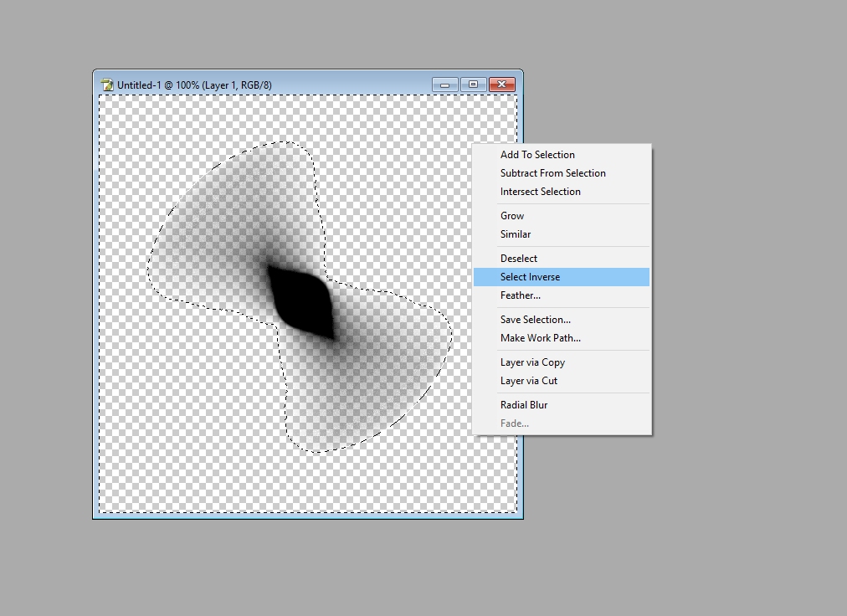This screenshot has height=616, width=847.
Task: Click Grow in the context menu
Action: coord(562,216)
